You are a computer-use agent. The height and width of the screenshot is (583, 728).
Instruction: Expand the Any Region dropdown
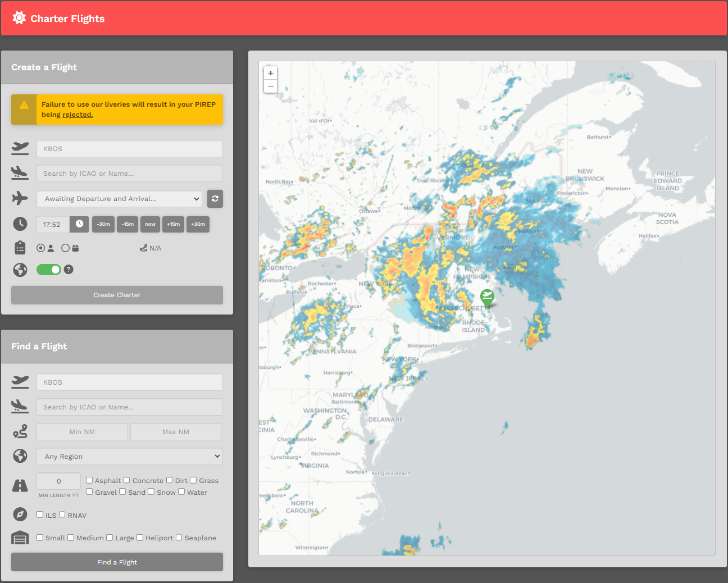pos(130,456)
